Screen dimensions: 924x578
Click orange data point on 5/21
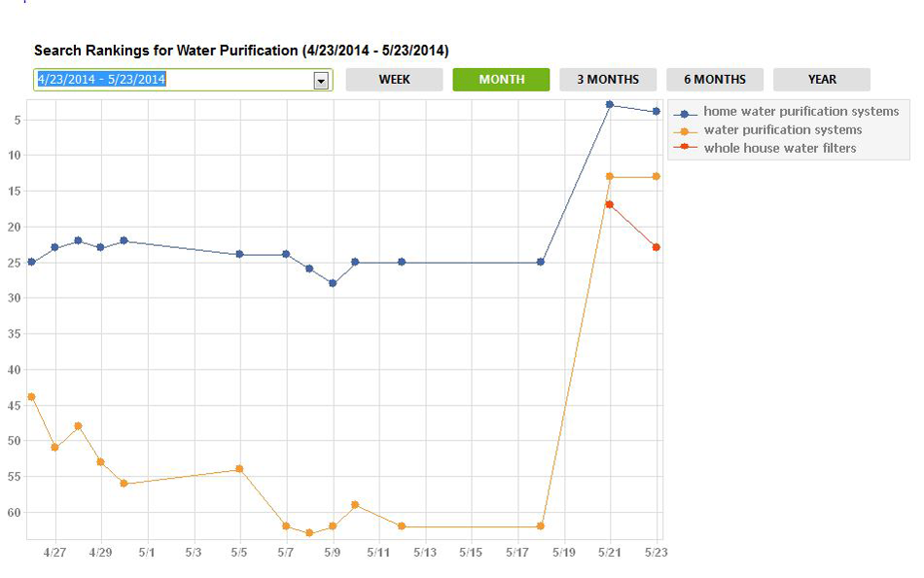click(610, 176)
